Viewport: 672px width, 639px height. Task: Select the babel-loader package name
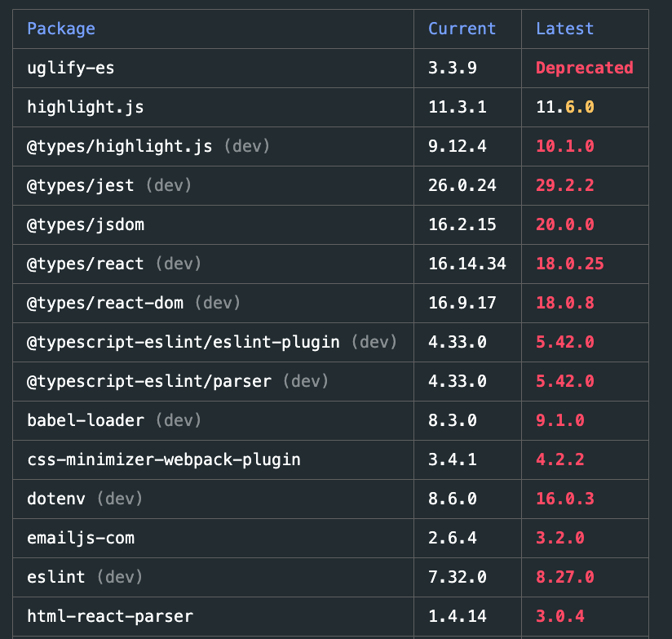click(x=86, y=421)
